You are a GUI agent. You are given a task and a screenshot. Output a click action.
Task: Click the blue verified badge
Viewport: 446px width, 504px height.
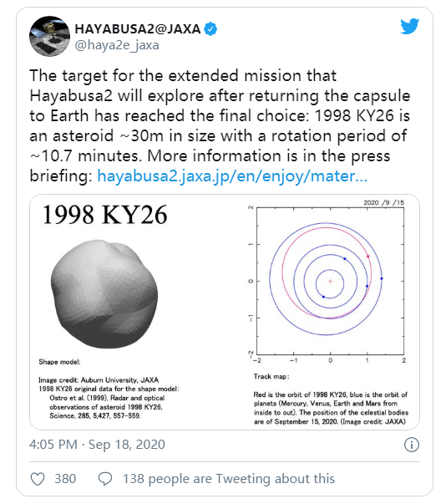[211, 29]
